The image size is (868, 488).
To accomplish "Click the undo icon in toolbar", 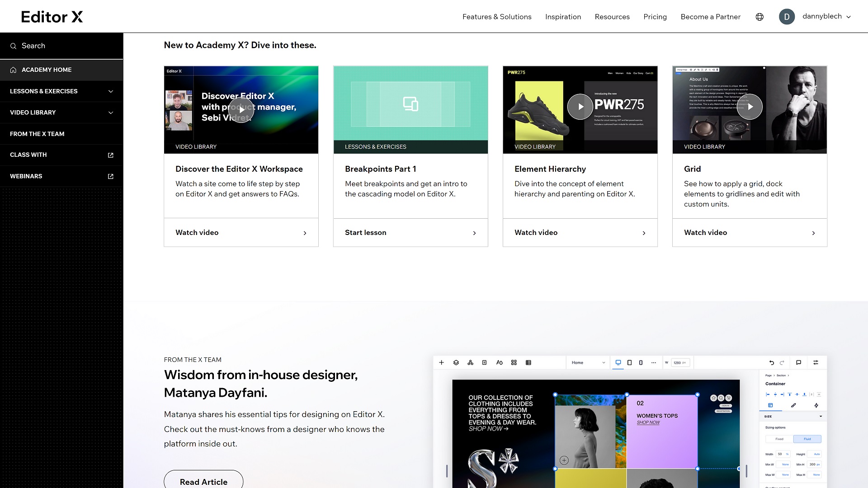I will [771, 362].
